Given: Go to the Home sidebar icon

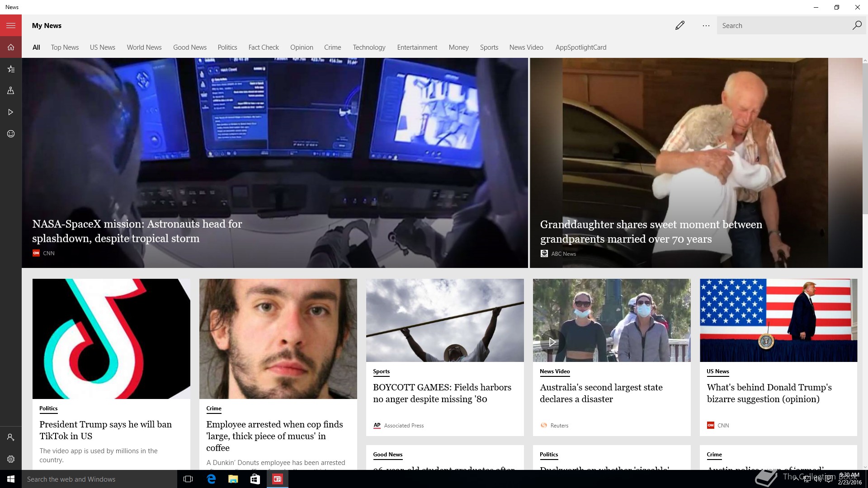Looking at the screenshot, I should (11, 47).
